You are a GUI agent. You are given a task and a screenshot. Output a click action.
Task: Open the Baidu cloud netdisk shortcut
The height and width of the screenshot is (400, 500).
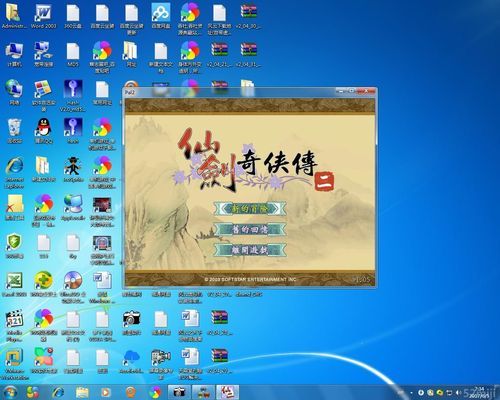161,16
